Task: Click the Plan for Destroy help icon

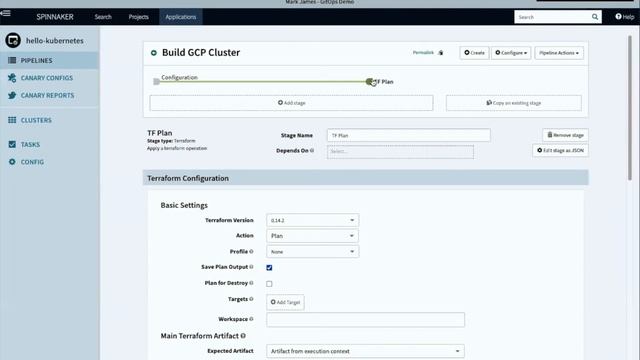Action: click(x=251, y=283)
